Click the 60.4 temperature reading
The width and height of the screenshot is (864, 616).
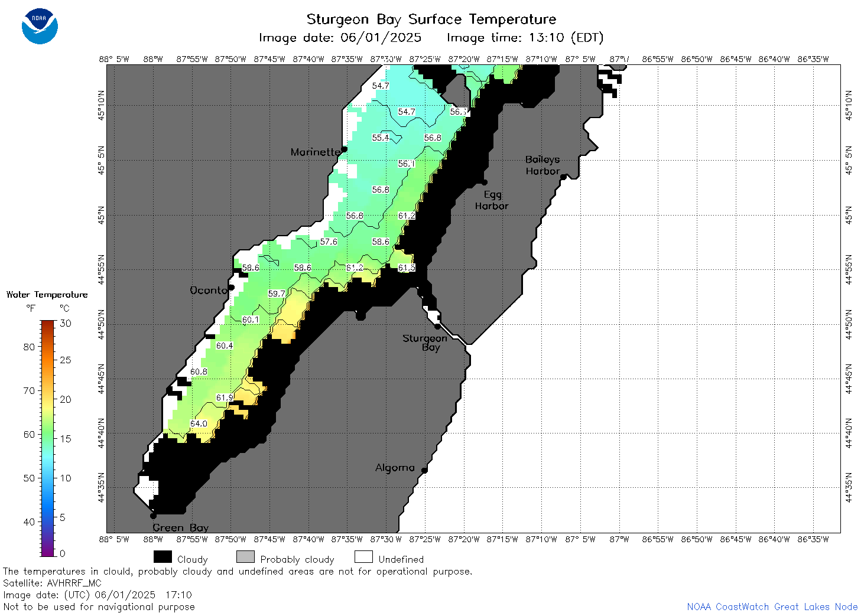click(225, 346)
